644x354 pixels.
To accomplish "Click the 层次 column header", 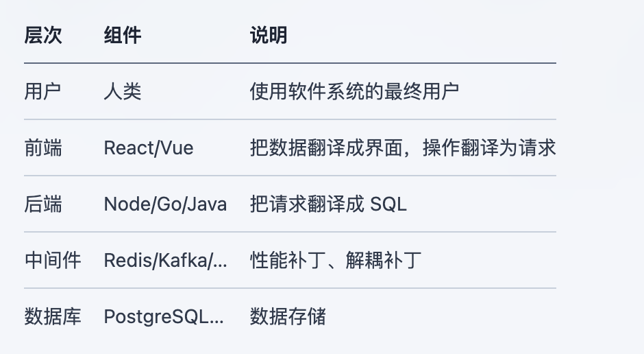I will [x=43, y=36].
